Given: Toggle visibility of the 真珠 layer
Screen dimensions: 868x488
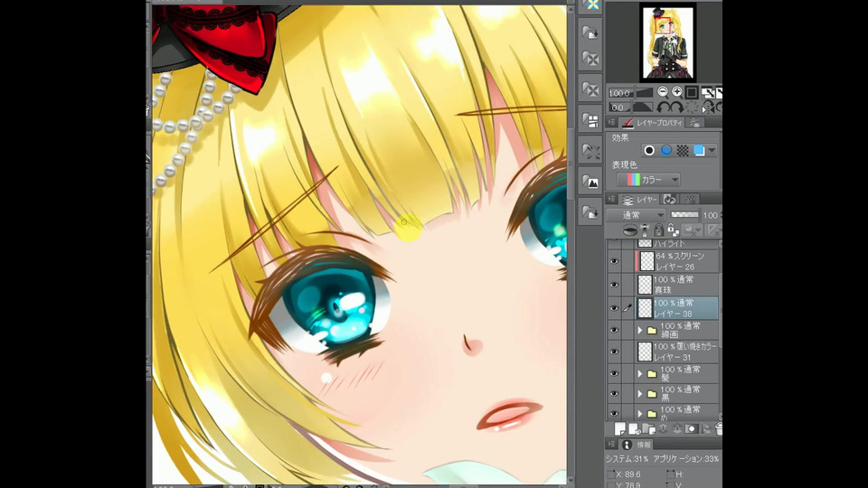Looking at the screenshot, I should click(x=614, y=285).
